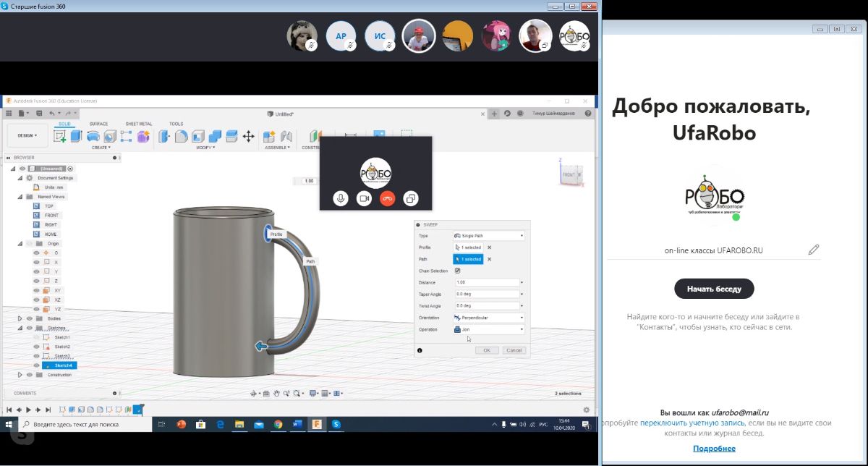Open Fusion help question mark

(x=588, y=114)
